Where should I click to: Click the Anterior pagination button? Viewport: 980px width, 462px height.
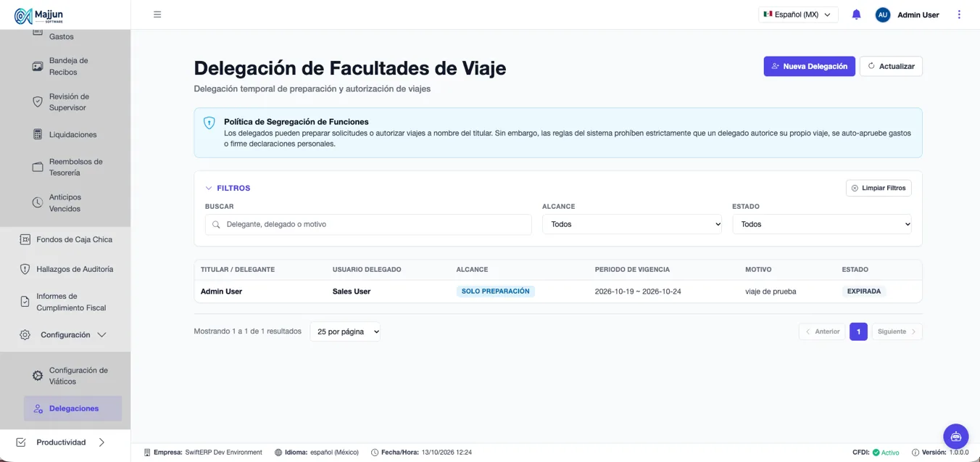pyautogui.click(x=822, y=331)
